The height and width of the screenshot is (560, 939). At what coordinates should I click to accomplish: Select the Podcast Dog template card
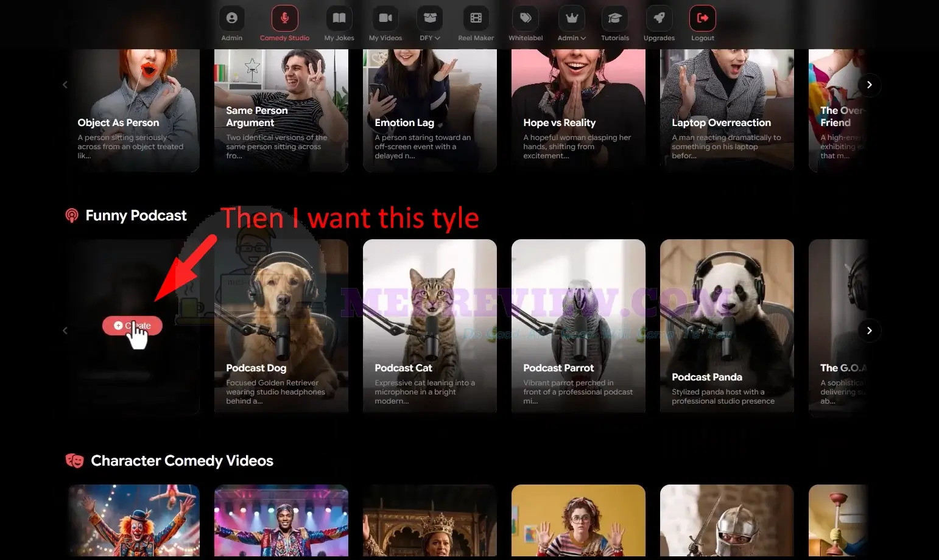click(x=281, y=326)
